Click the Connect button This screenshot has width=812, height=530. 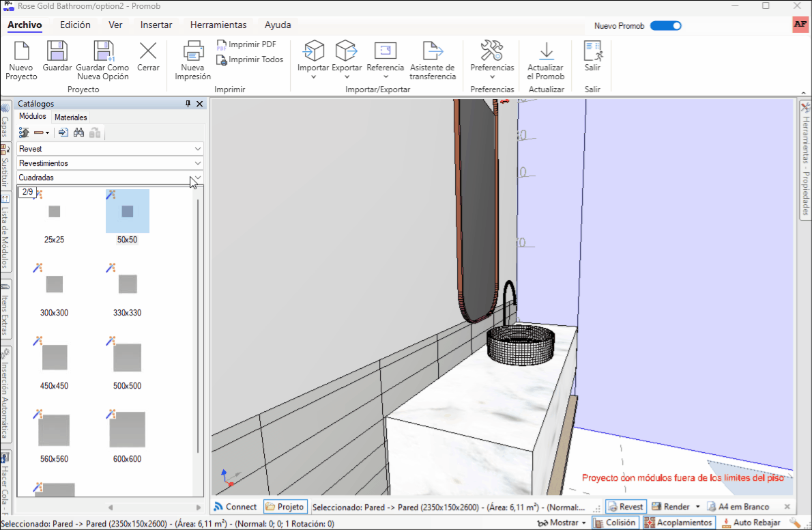point(235,507)
